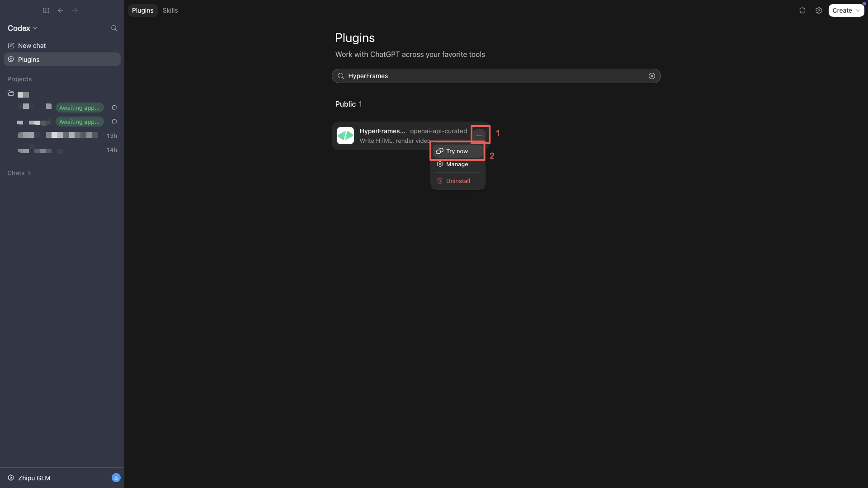Click the openai-api-curated label
Viewport: 868px width, 488px height.
(439, 131)
